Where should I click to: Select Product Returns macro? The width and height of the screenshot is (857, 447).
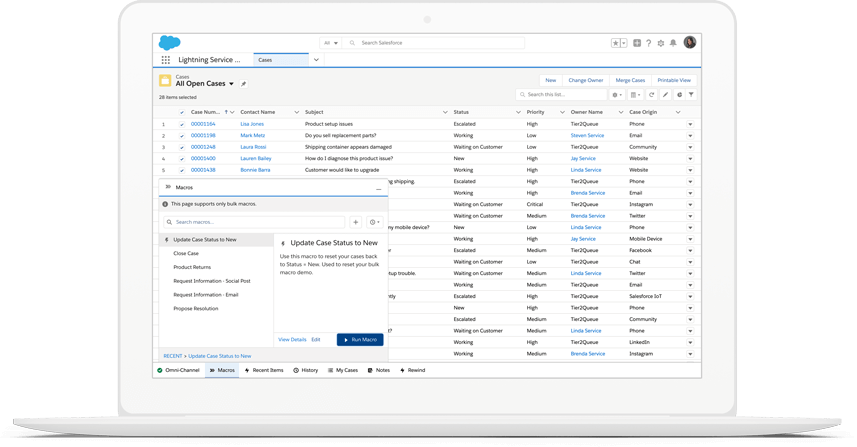point(192,267)
